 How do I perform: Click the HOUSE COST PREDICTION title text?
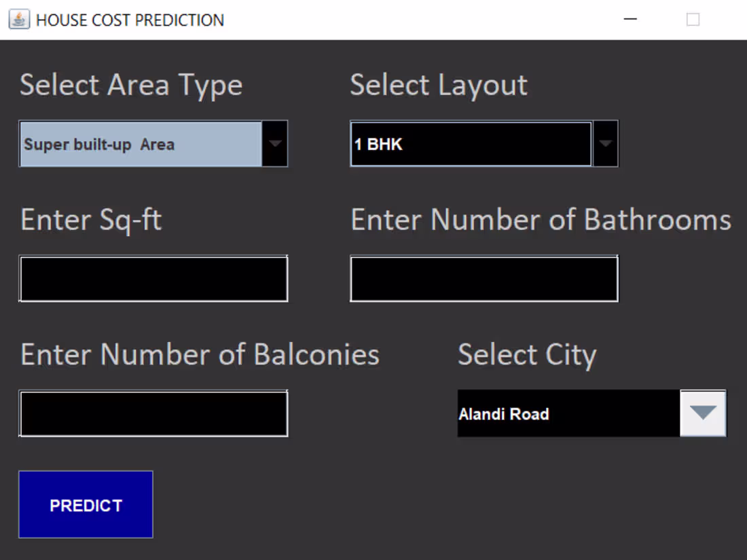tap(129, 20)
